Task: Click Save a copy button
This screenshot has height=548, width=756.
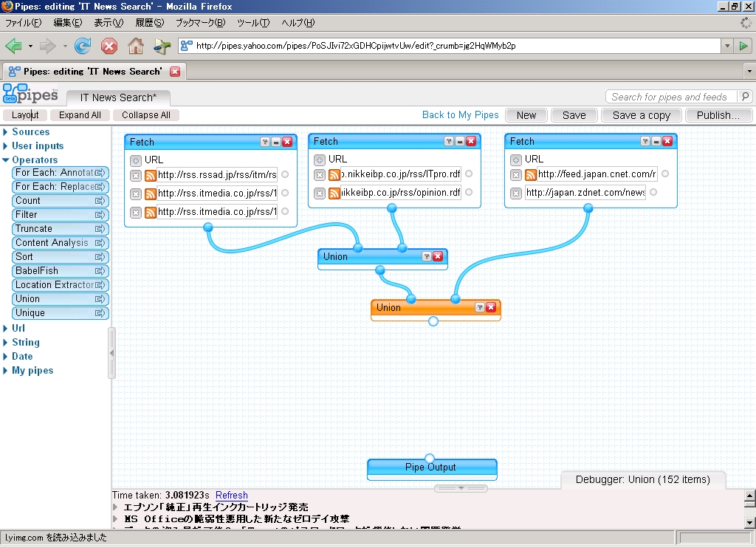Action: coord(642,115)
